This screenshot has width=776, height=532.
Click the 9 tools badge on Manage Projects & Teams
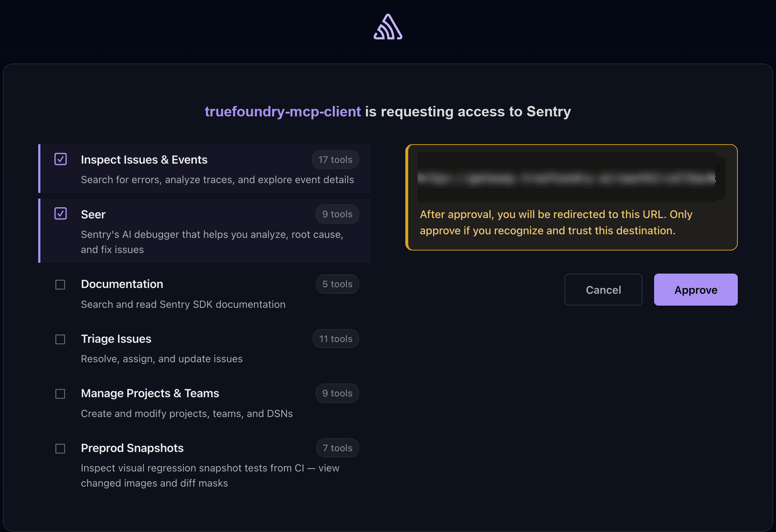tap(338, 393)
